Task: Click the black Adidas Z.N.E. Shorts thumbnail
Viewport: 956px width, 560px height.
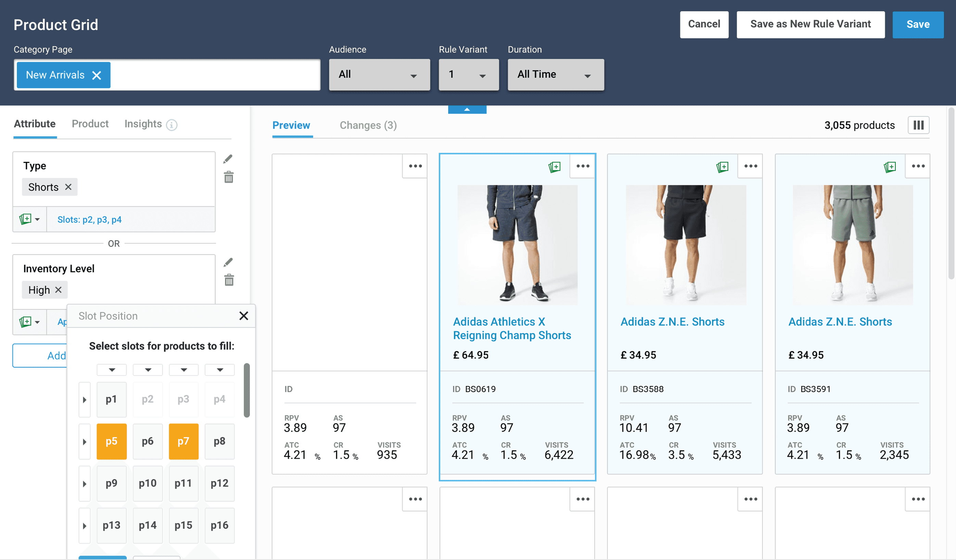Action: pyautogui.click(x=685, y=245)
